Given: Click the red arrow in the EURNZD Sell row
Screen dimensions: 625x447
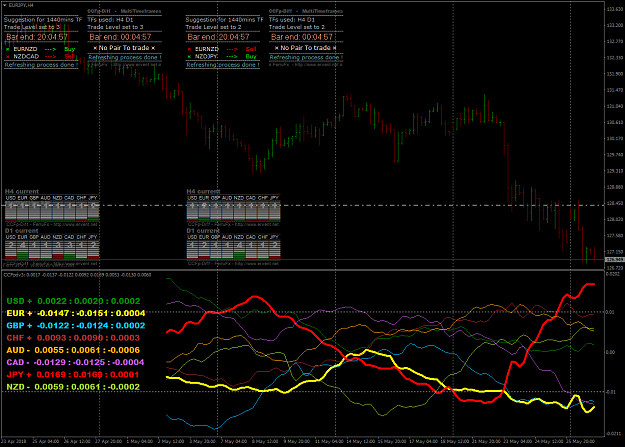Looking at the screenshot, I should click(x=232, y=49).
